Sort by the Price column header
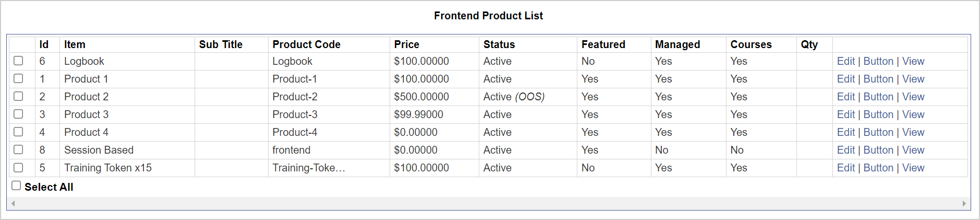 point(407,44)
